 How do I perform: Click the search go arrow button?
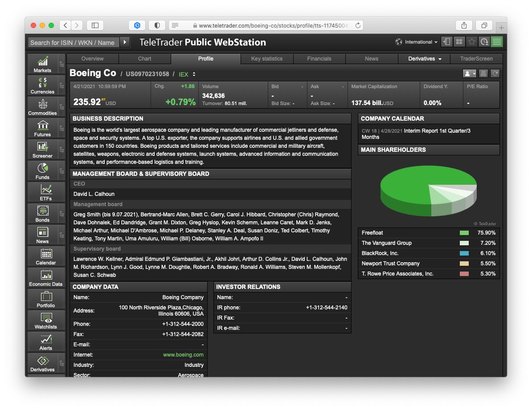125,42
